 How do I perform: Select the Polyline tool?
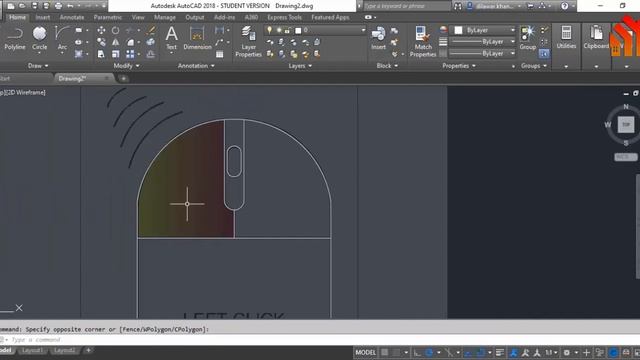(x=15, y=38)
